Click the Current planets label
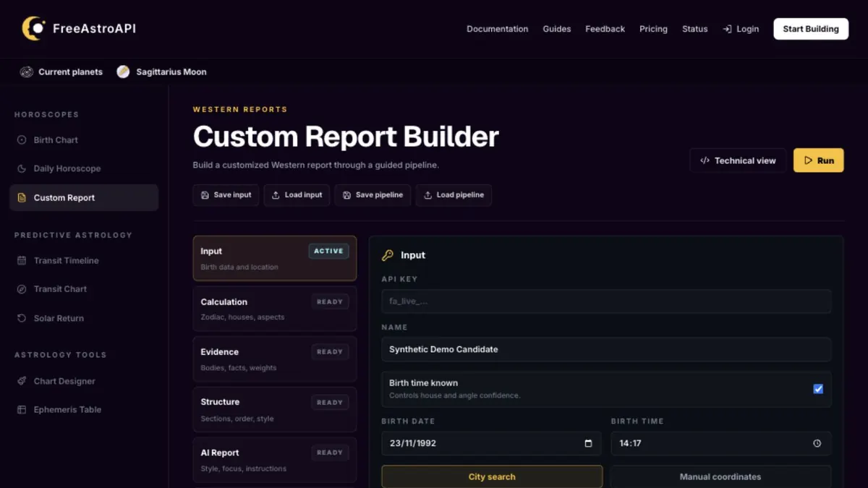The image size is (868, 488). (70, 72)
